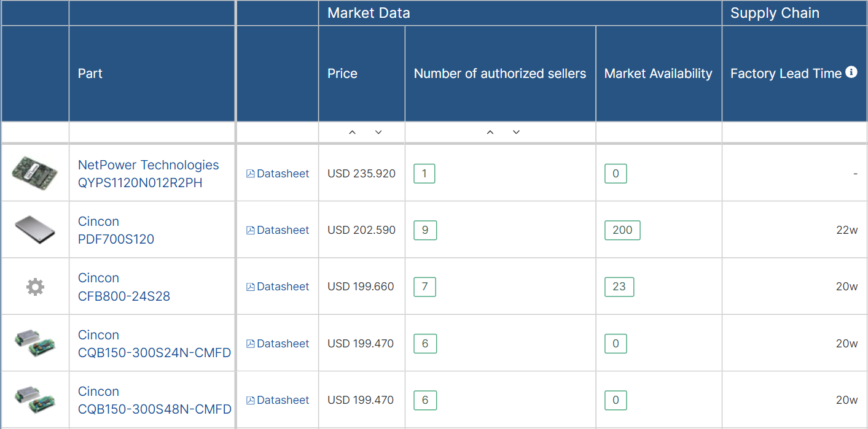Show Factory Lead Time info icon
Screen dimensions: 868x429
(x=851, y=72)
